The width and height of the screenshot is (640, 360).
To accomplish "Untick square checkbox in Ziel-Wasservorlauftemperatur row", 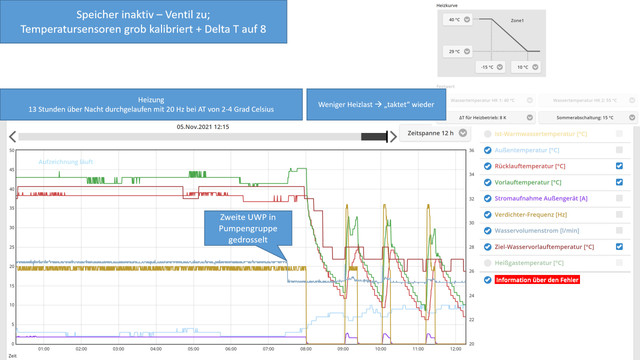I will (x=619, y=247).
